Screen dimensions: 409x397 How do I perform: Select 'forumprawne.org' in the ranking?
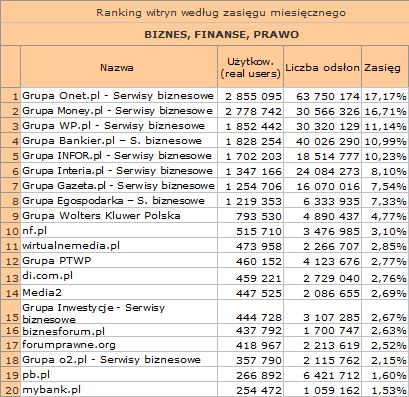click(69, 345)
